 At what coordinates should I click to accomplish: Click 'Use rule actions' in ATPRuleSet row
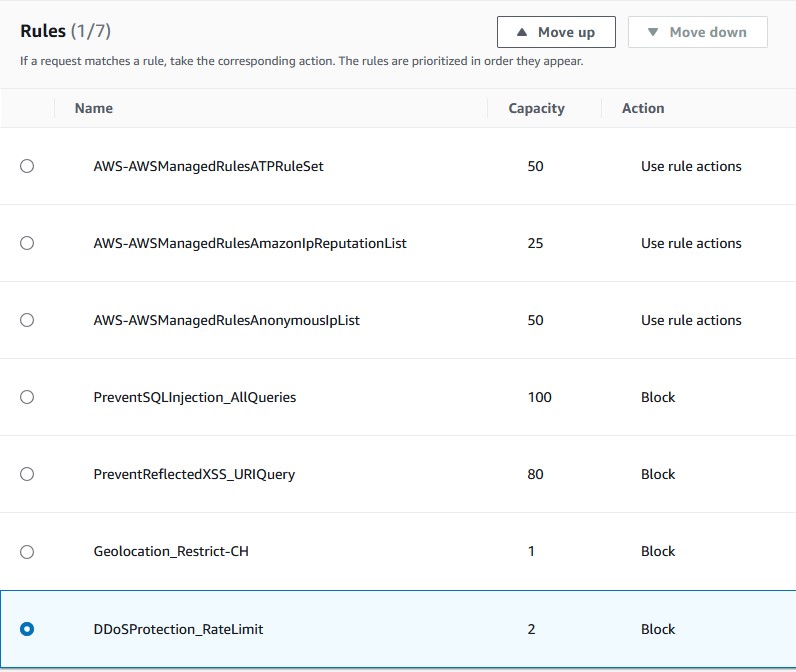click(x=691, y=166)
